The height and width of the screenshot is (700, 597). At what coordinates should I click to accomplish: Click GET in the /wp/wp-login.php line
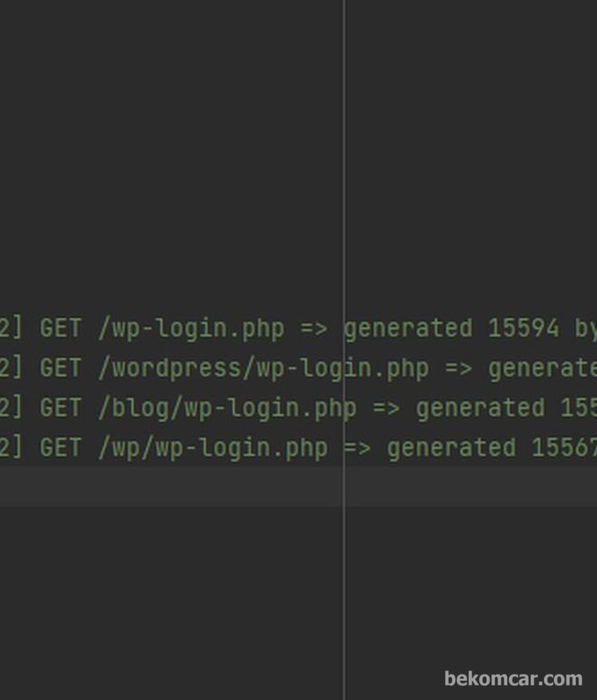pyautogui.click(x=61, y=447)
